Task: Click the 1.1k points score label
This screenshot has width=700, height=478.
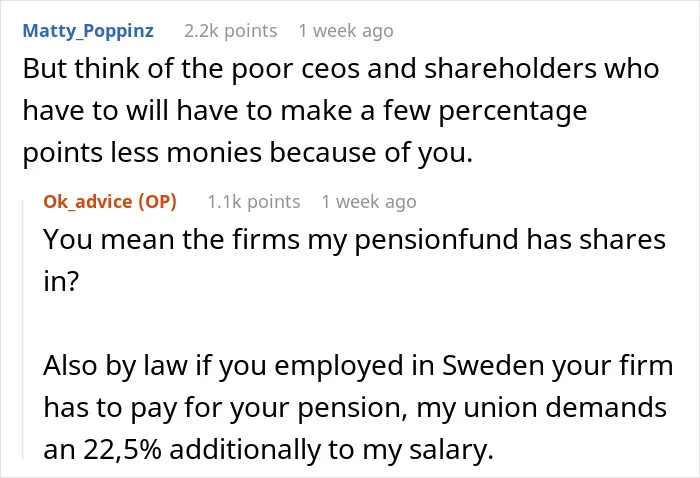Action: [254, 202]
